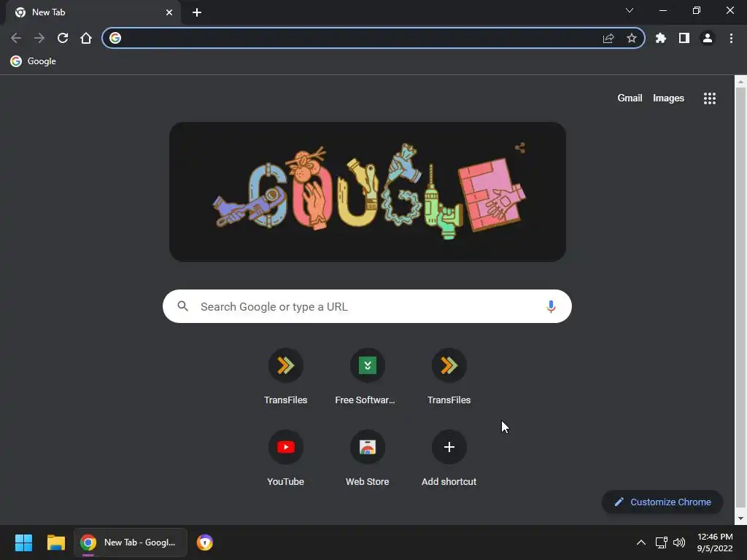Select the New Tab tab

point(93,12)
